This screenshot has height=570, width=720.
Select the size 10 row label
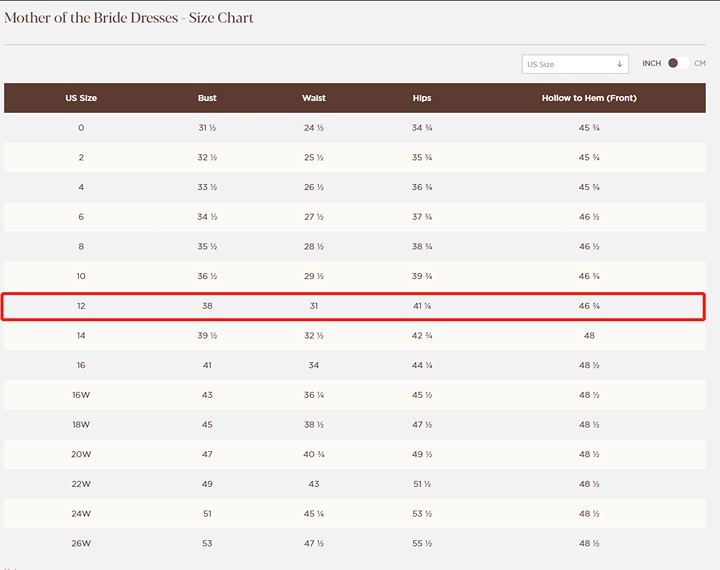[81, 276]
